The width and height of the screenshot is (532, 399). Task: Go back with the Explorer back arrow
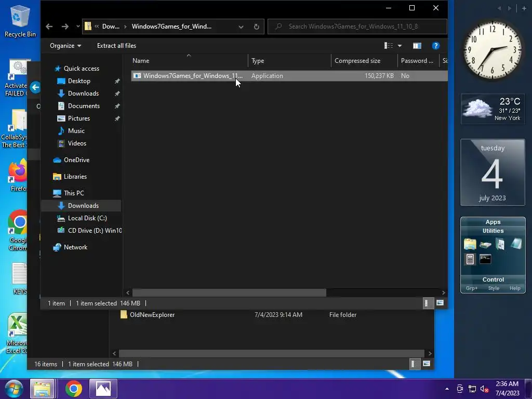pyautogui.click(x=49, y=26)
